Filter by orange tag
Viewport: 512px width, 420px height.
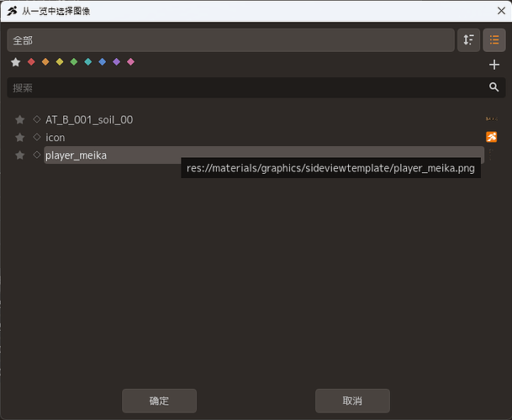coord(45,61)
